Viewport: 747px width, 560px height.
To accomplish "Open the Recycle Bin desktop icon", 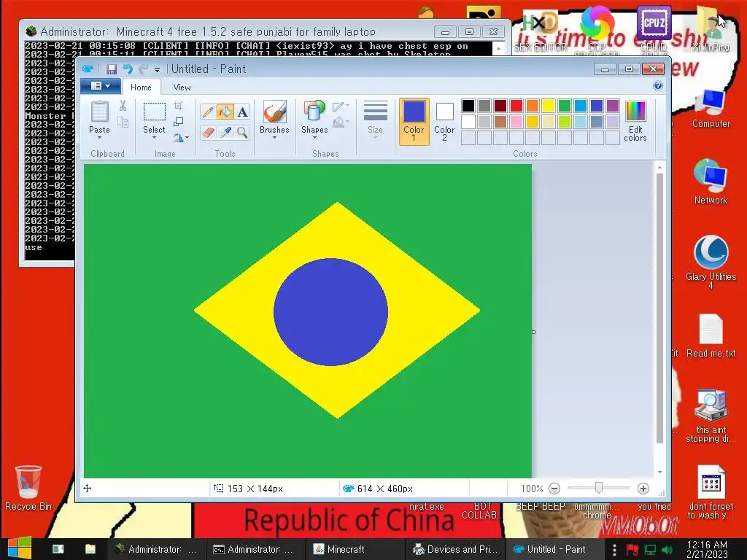I will point(28,488).
